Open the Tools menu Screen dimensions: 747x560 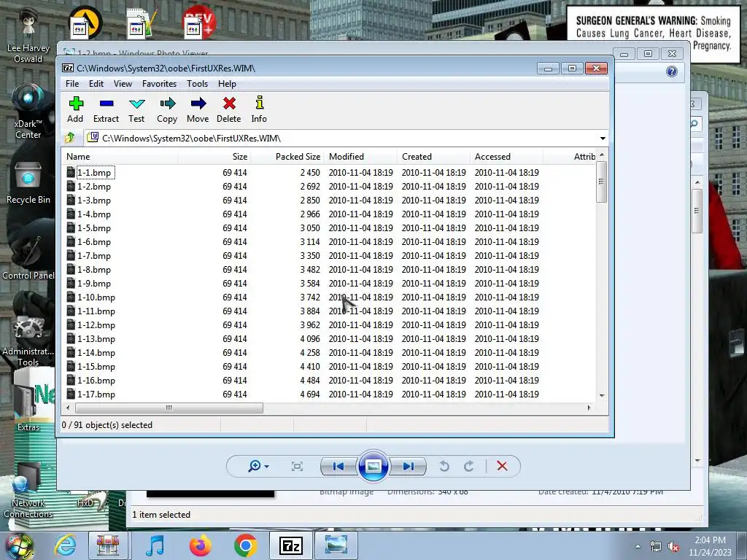[x=197, y=84]
